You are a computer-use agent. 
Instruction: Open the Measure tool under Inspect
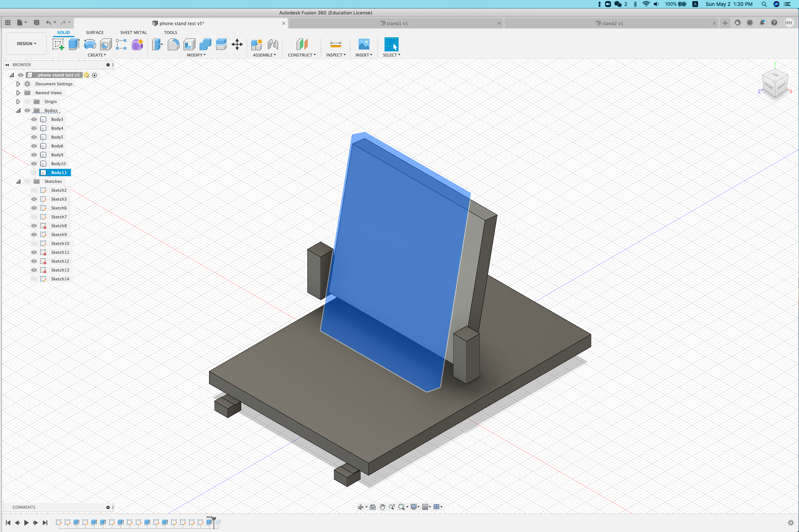pyautogui.click(x=335, y=44)
